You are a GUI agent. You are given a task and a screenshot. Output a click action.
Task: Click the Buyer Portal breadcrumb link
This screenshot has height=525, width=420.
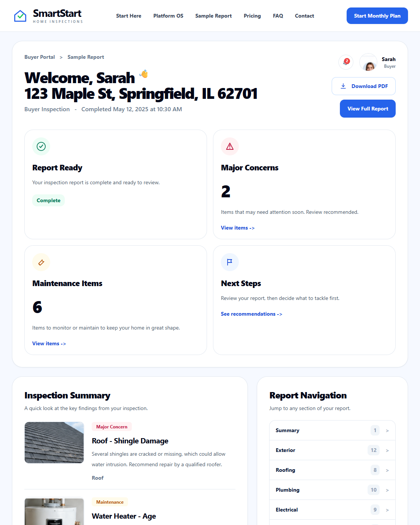40,57
